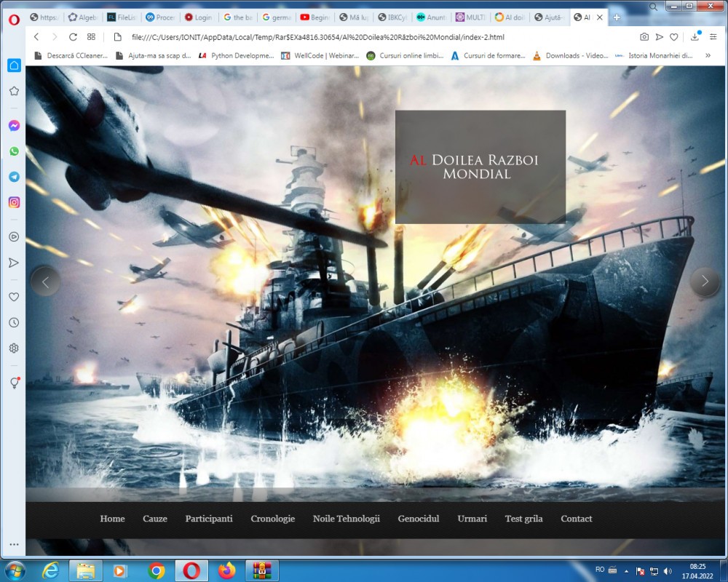Open the Urmari navigation link
Screen dimensions: 728x582
(x=472, y=519)
